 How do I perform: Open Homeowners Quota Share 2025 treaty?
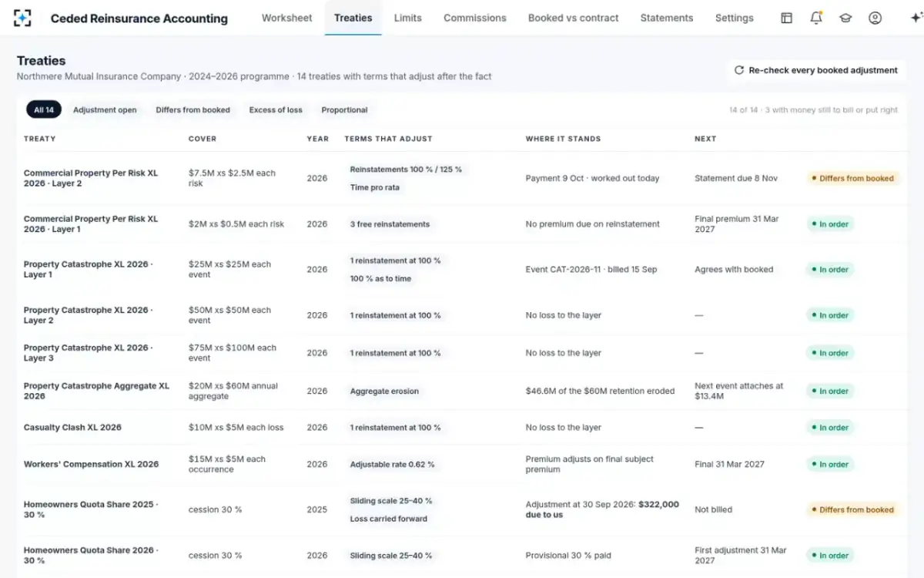pos(91,509)
